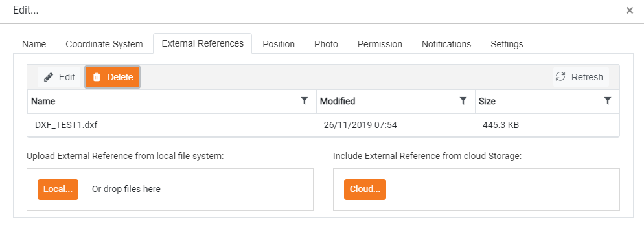The width and height of the screenshot is (644, 240).
Task: Select the DXF_TEST1.dxf file row
Action: (323, 125)
